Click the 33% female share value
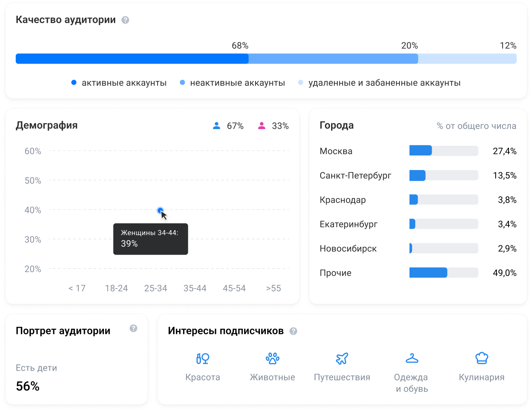Image resolution: width=532 pixels, height=412 pixels. coord(280,126)
